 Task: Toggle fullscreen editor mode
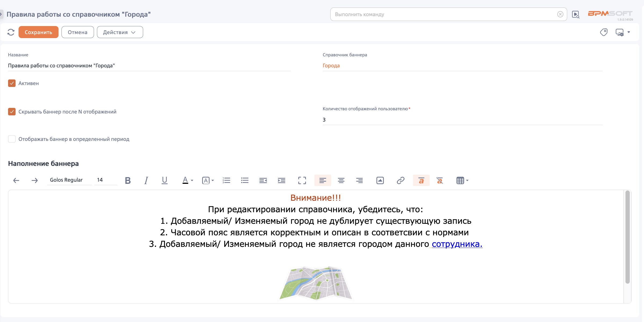click(x=302, y=180)
